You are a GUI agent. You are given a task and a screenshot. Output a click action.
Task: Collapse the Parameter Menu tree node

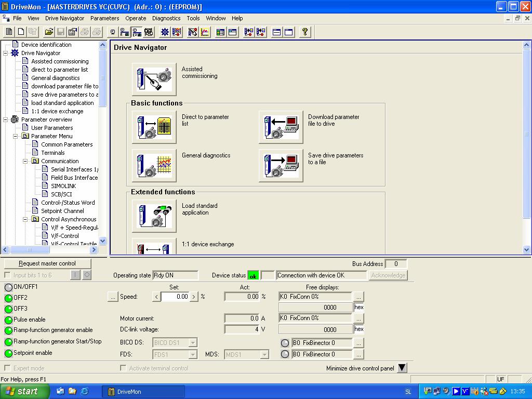(15, 136)
